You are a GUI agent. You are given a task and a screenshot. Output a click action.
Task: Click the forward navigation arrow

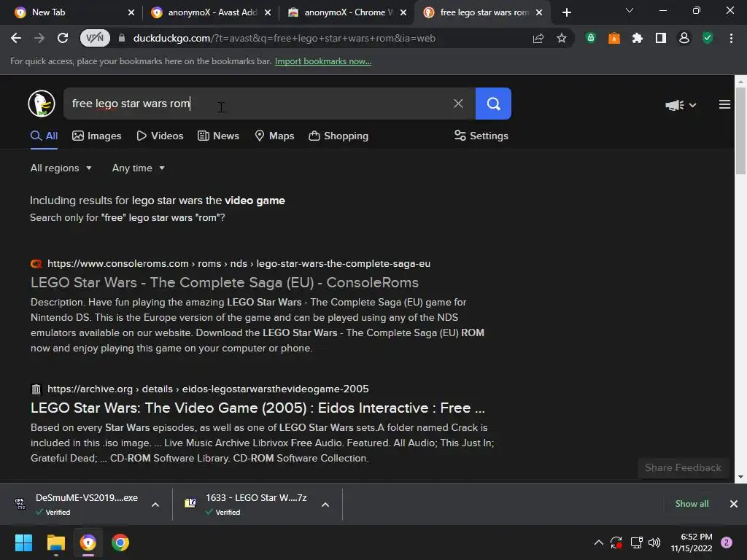coord(39,38)
